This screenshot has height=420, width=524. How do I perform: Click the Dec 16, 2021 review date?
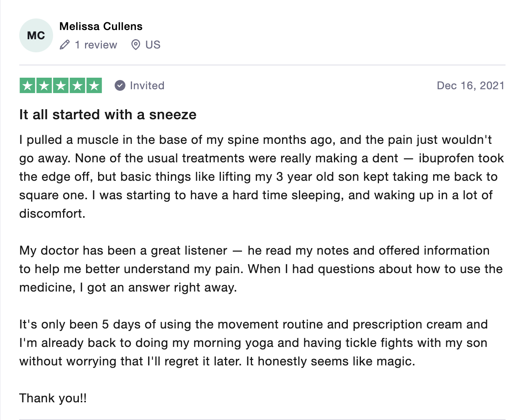(471, 85)
